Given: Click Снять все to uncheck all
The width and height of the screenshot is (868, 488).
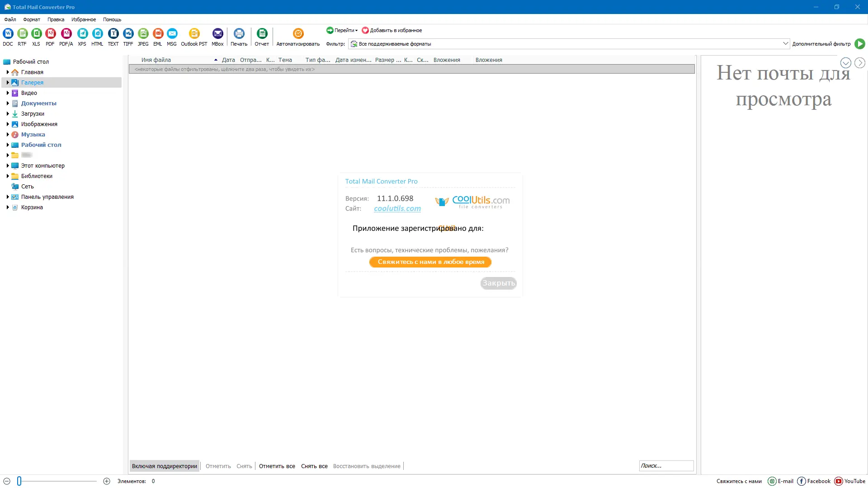Looking at the screenshot, I should [x=314, y=466].
